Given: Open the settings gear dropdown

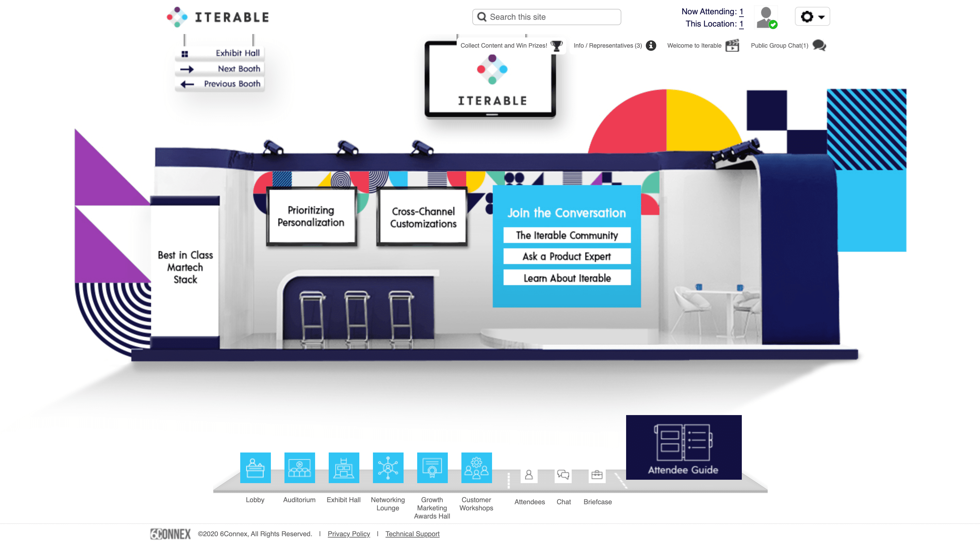Looking at the screenshot, I should pos(812,16).
